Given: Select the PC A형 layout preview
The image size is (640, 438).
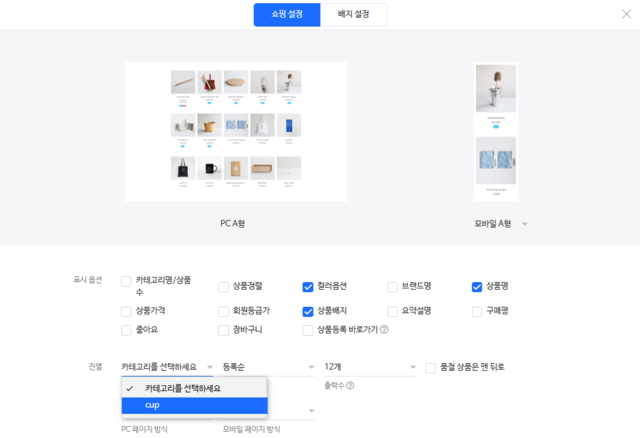Looking at the screenshot, I should 236,131.
